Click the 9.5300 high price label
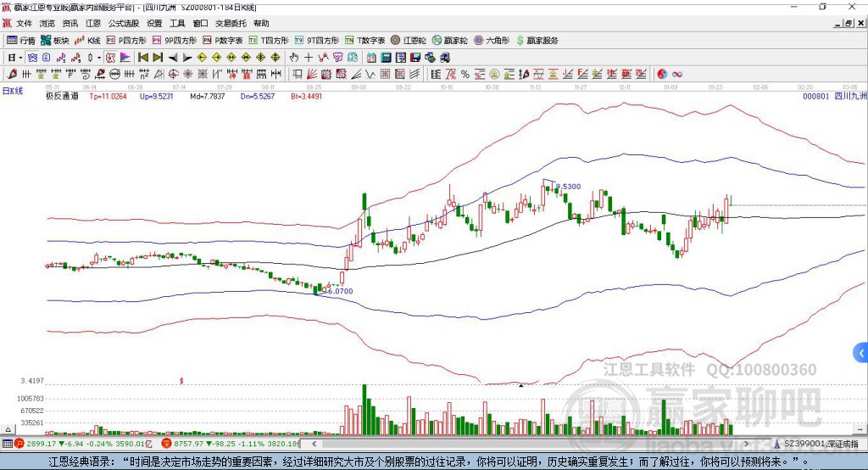Image resolution: width=868 pixels, height=470 pixels. point(568,187)
